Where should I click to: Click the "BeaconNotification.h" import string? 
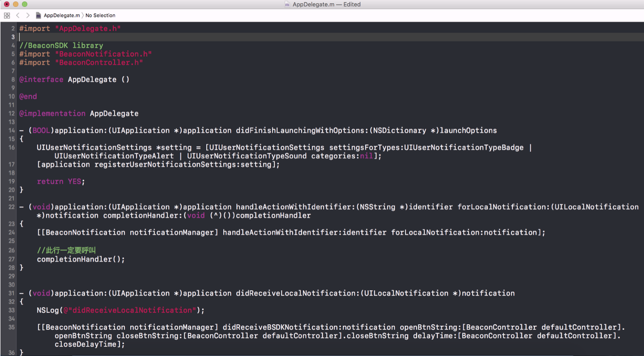pos(104,54)
